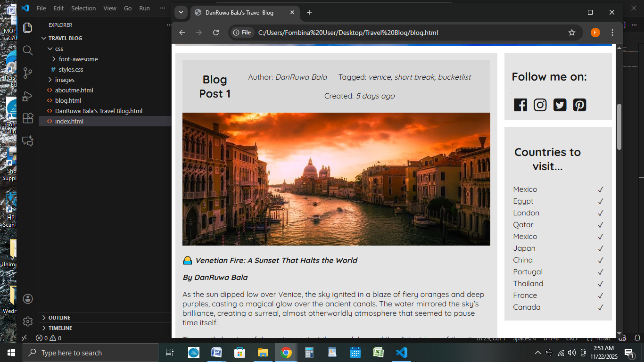
Task: Show hidden system tray icons chevron
Action: pos(537,353)
